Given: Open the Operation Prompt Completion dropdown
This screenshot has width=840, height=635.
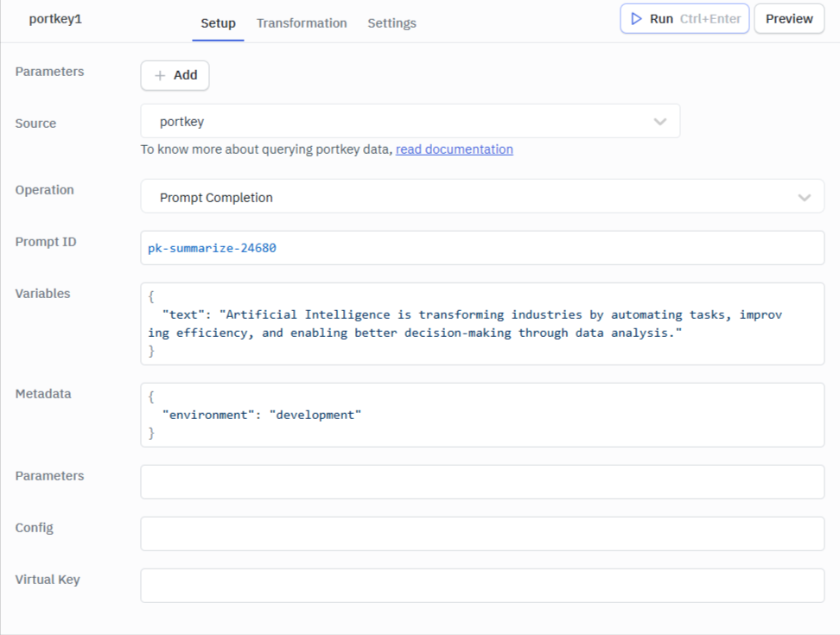Looking at the screenshot, I should click(482, 196).
